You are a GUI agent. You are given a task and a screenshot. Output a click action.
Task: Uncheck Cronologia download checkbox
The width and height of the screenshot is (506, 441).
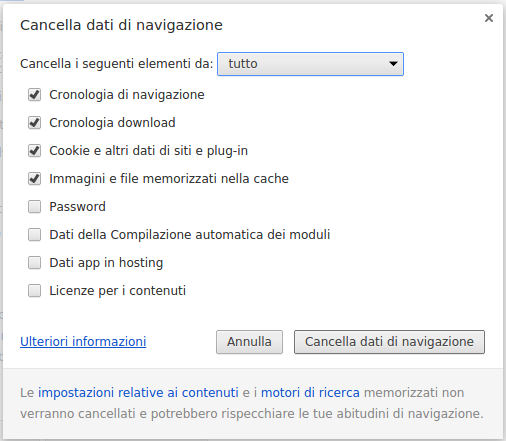[35, 123]
